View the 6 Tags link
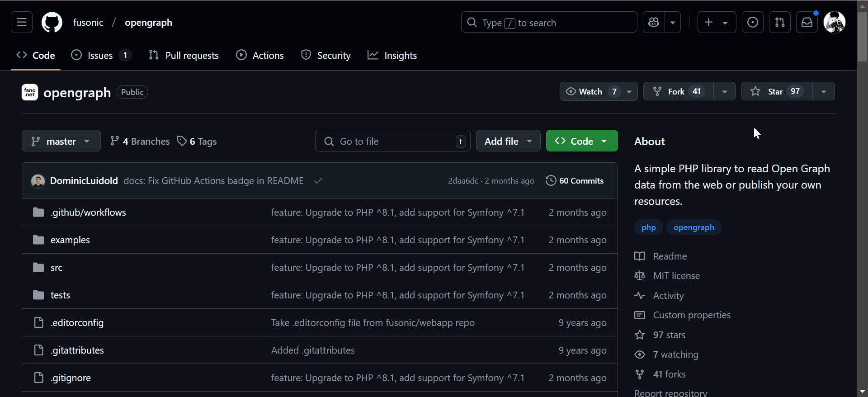Viewport: 868px width, 397px height. pos(197,141)
